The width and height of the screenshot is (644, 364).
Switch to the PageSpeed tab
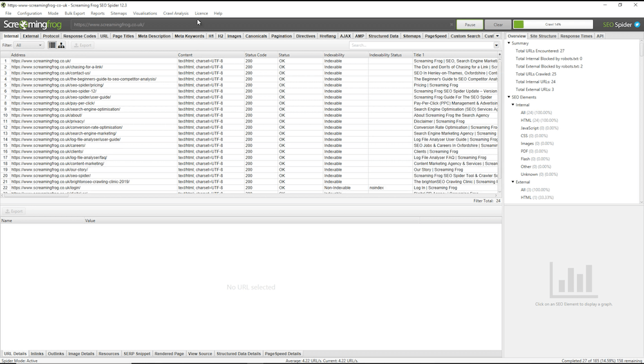pos(435,36)
